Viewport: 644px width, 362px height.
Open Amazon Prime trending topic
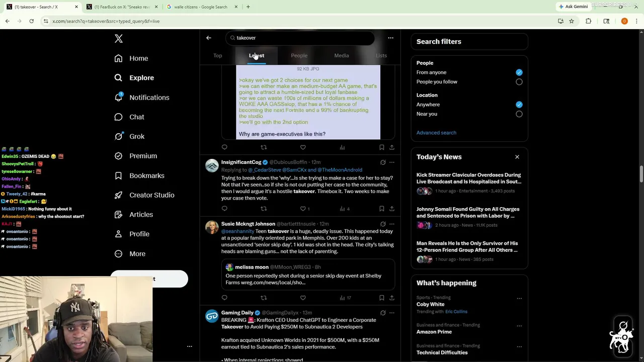[x=434, y=332]
